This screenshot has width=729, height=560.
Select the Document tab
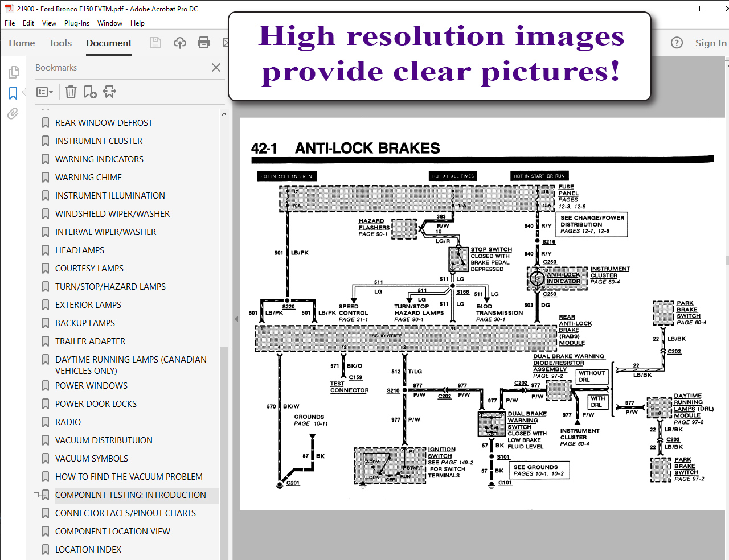coord(109,43)
